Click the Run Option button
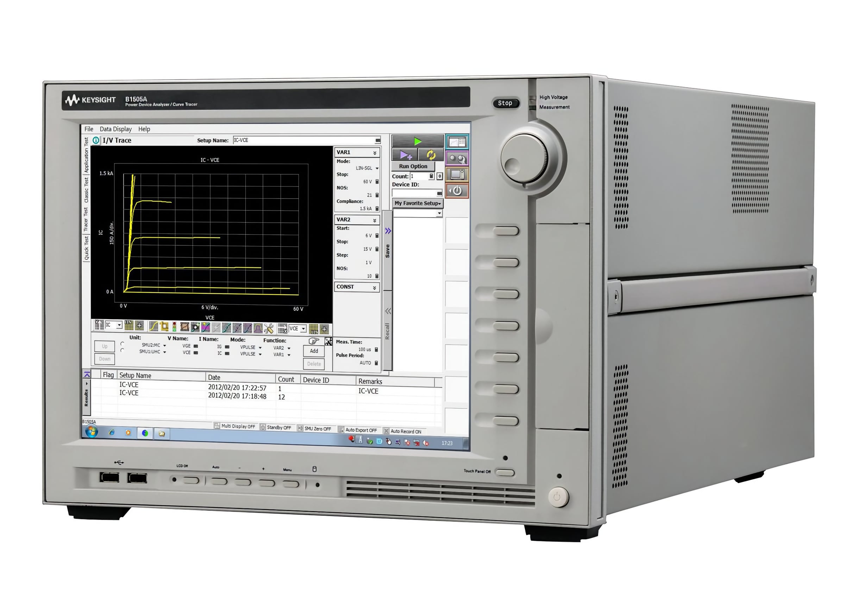 click(413, 166)
